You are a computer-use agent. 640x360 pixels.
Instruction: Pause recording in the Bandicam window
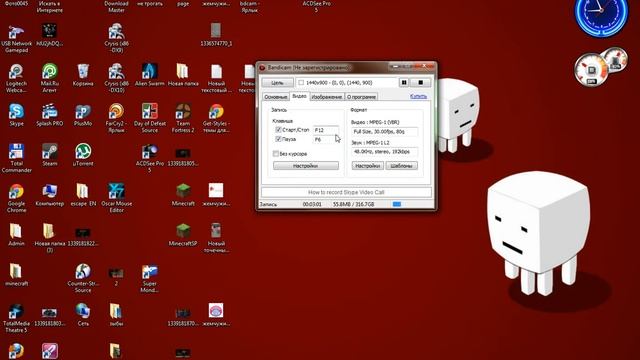tap(404, 82)
